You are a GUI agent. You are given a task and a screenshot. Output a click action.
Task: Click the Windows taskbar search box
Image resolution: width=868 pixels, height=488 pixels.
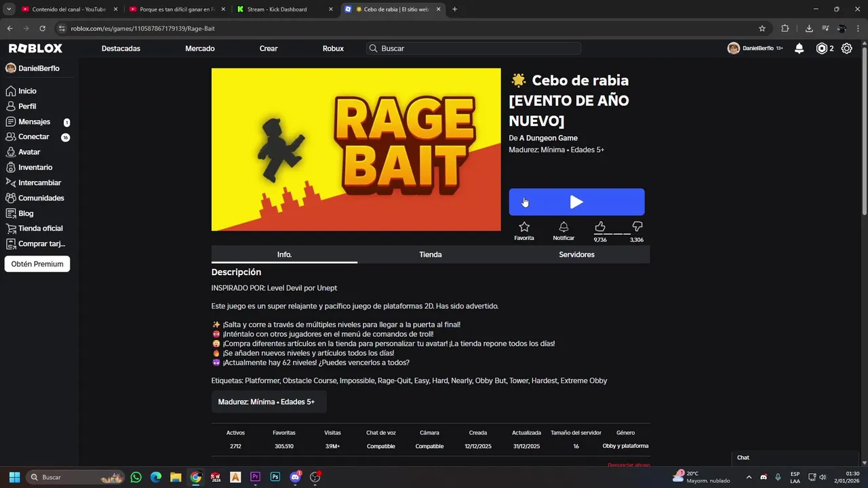point(75,477)
